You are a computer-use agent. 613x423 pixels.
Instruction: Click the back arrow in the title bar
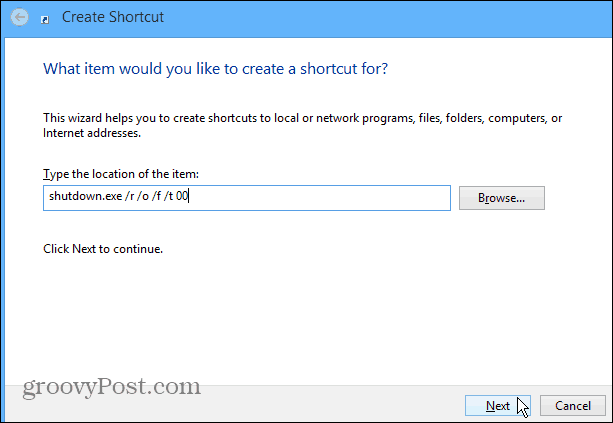coord(19,17)
